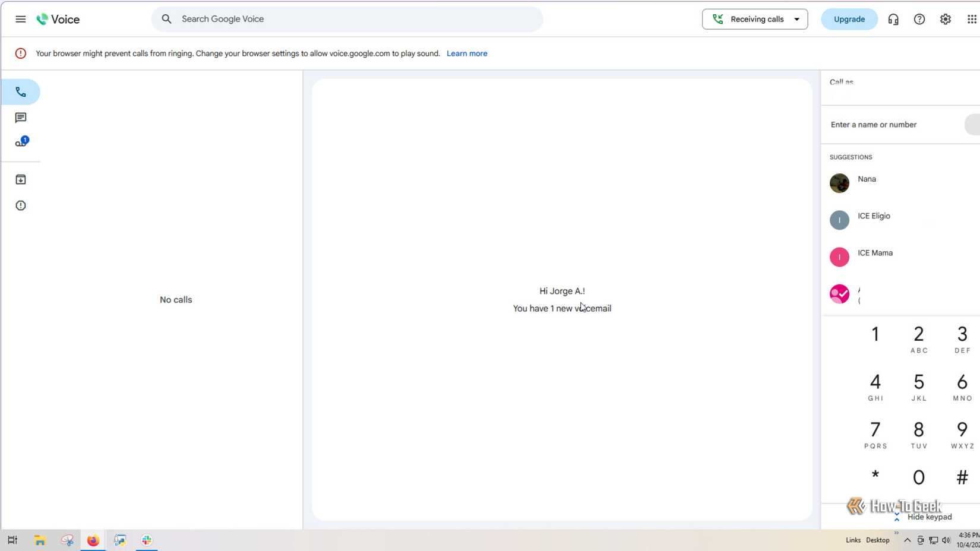Viewport: 980px width, 551px height.
Task: Open the Calls tab in sidebar
Action: coord(21,92)
